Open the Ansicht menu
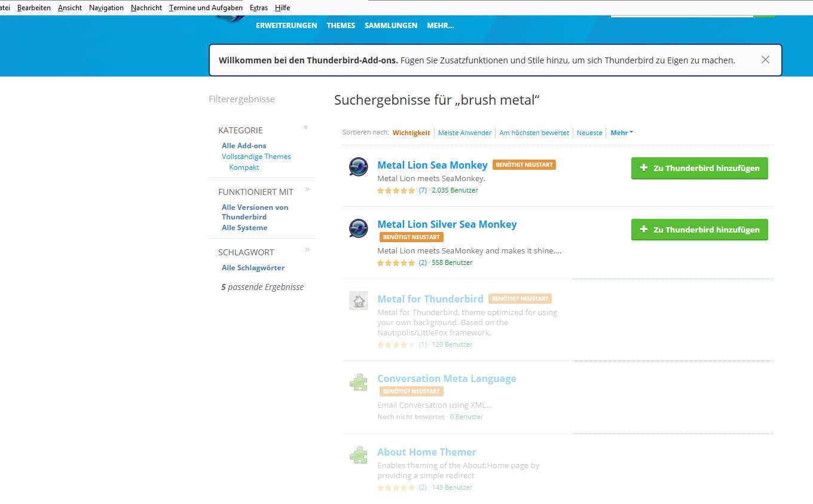Viewport: 813px width, 504px height. click(70, 8)
